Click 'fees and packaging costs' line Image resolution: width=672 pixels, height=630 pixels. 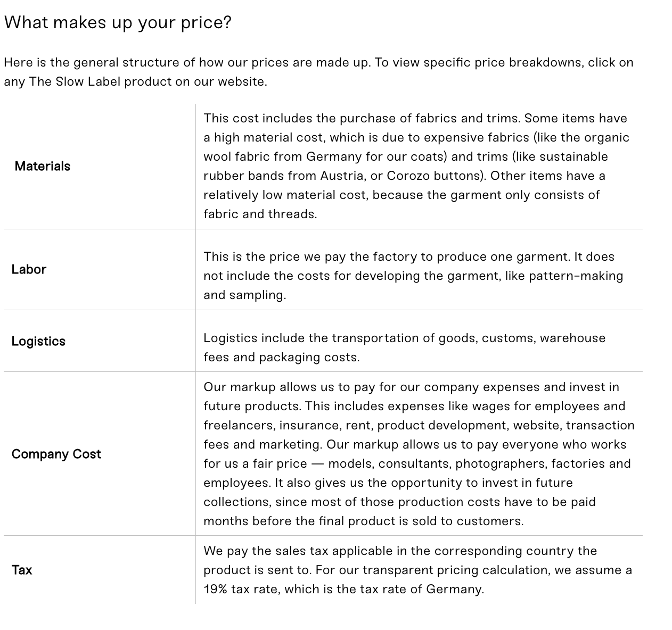(282, 357)
